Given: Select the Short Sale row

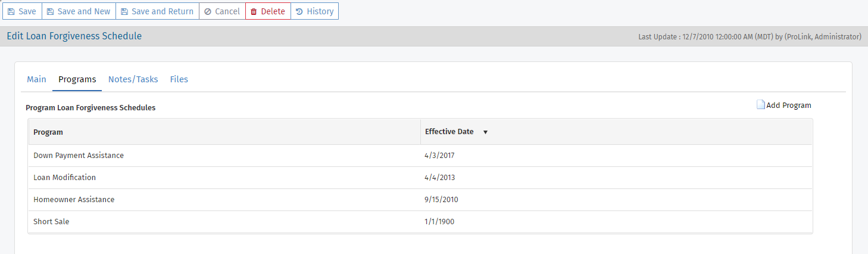Looking at the screenshot, I should (x=420, y=222).
